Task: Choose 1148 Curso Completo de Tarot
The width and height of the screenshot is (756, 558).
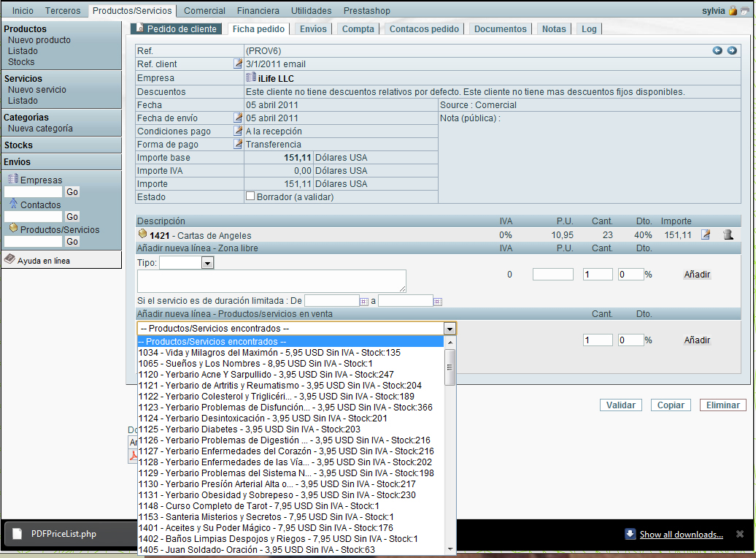Action: pyautogui.click(x=290, y=506)
